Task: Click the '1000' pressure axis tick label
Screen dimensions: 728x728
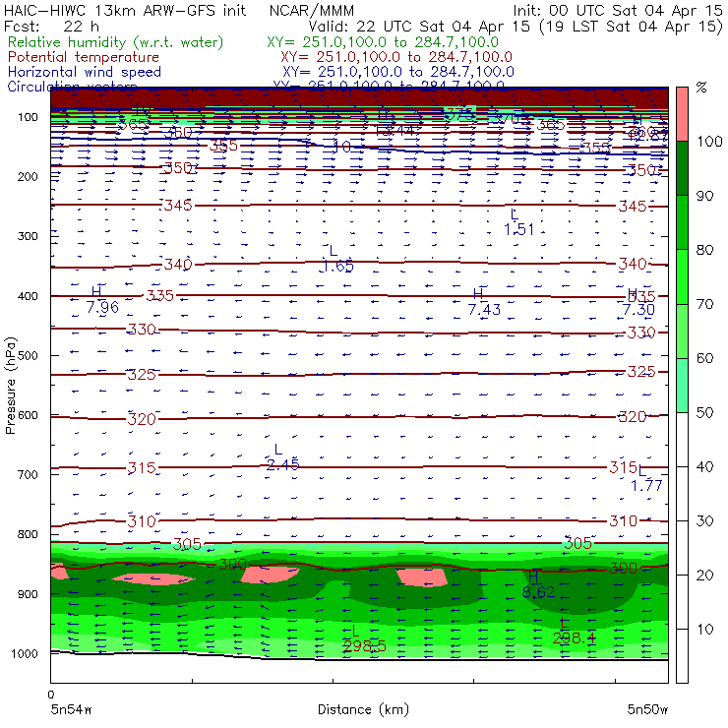Action: point(25,653)
